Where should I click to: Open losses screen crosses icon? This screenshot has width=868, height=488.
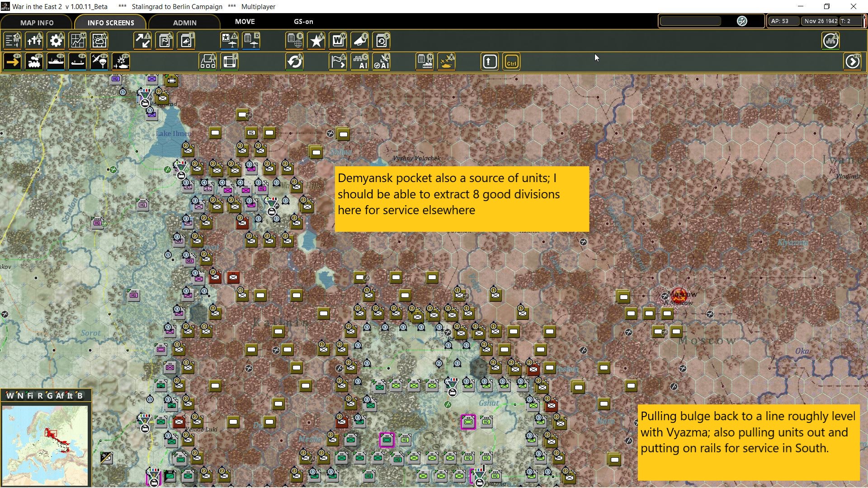34,41
